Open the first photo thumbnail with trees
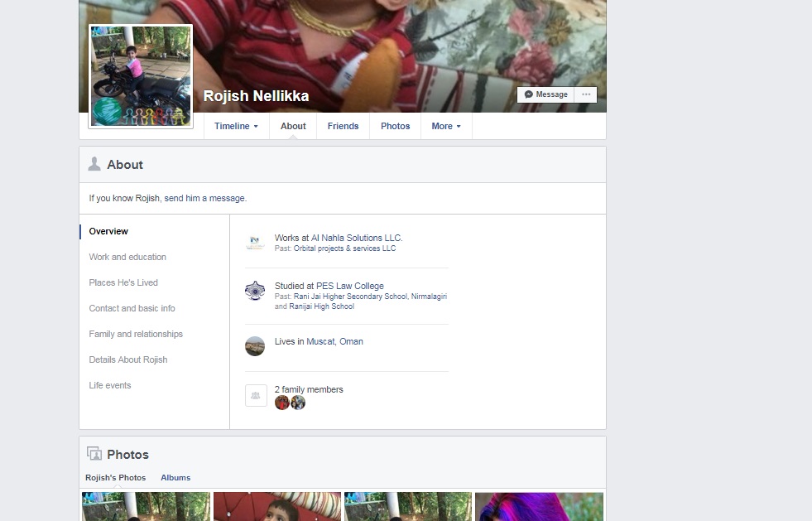812x521 pixels. [x=146, y=506]
